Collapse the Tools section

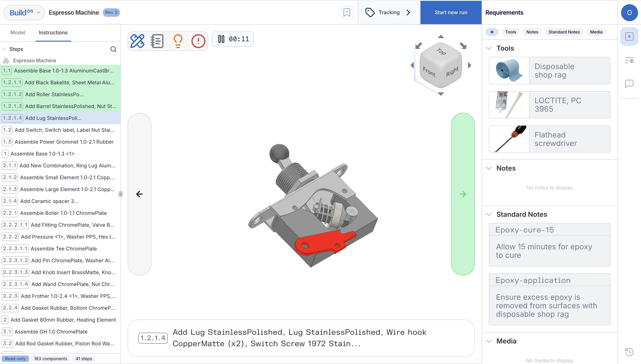pyautogui.click(x=489, y=48)
